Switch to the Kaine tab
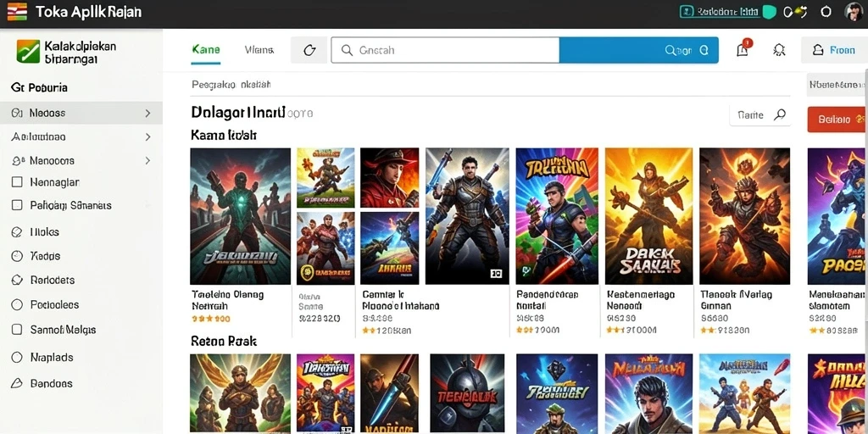868x434 pixels. [206, 50]
